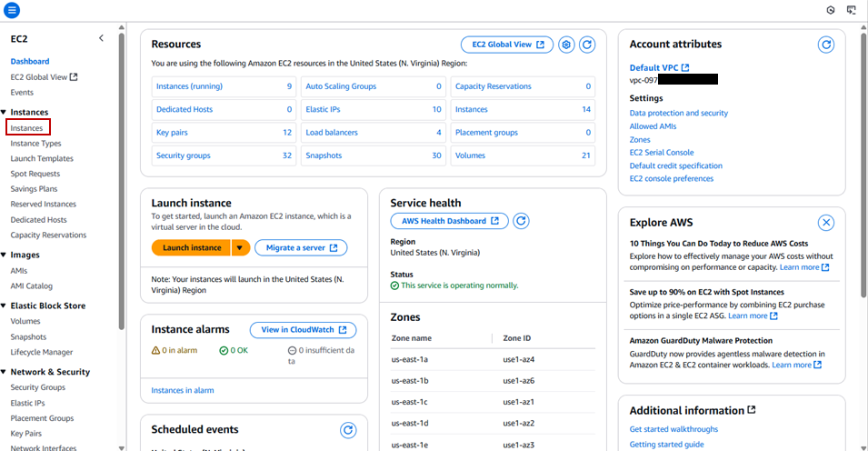
Task: Click the orange Launch instance button
Action: click(x=191, y=248)
